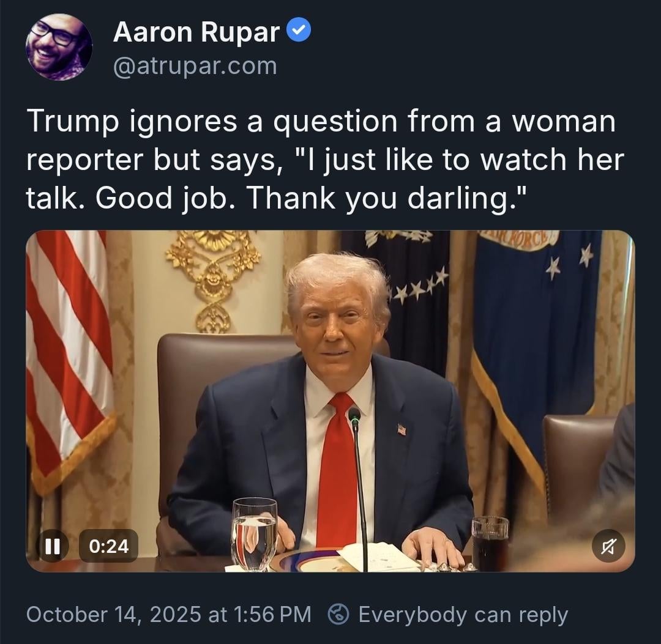The width and height of the screenshot is (661, 644).
Task: Select the post text starting Trump ignores
Action: tap(324, 159)
